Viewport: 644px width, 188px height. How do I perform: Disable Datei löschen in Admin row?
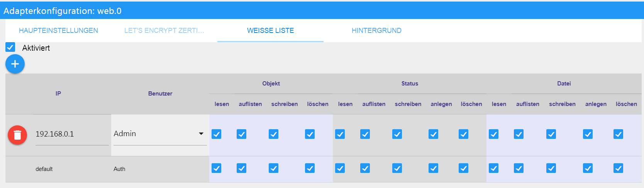pos(618,134)
